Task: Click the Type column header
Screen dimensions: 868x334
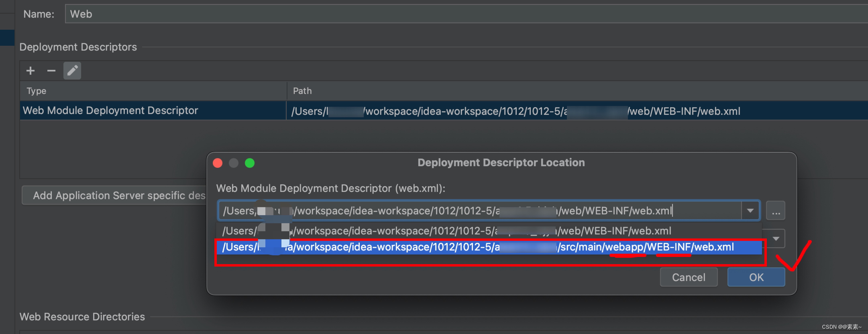Action: click(x=153, y=91)
